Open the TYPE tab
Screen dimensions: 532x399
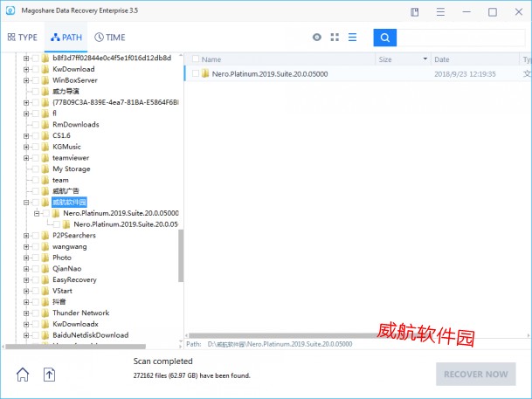coord(23,38)
